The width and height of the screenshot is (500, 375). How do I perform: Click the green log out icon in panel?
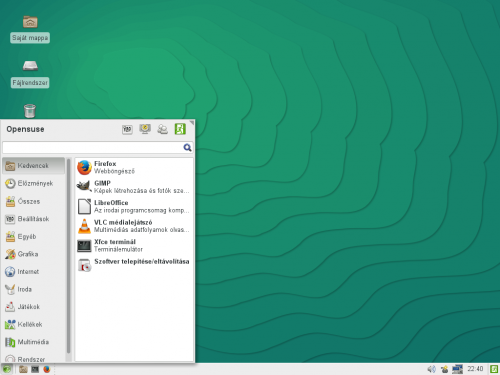pos(494,369)
